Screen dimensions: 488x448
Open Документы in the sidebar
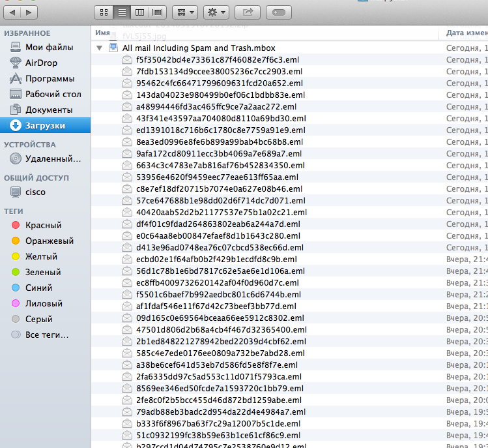[49, 110]
